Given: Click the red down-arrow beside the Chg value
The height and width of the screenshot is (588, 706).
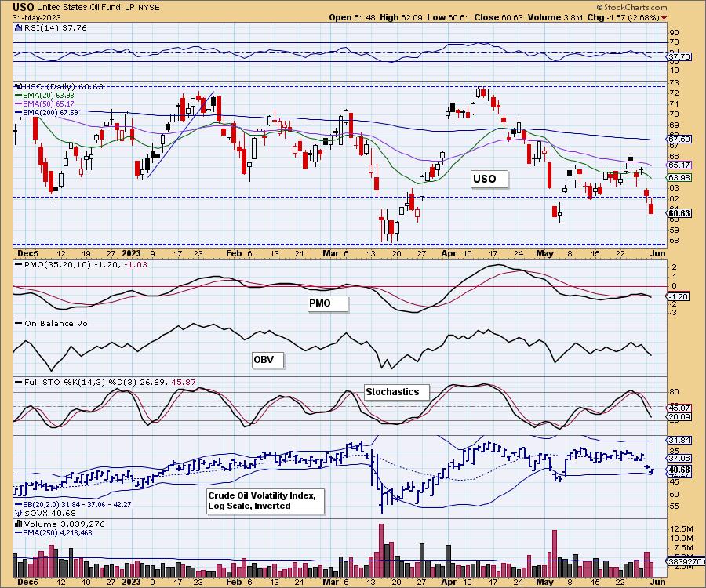Looking at the screenshot, I should 664,18.
